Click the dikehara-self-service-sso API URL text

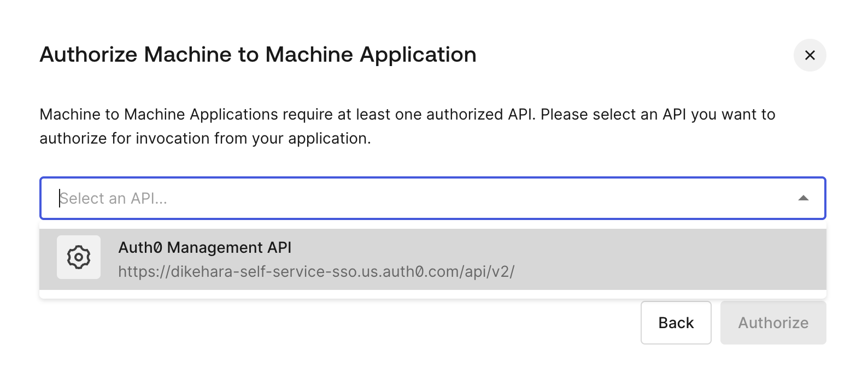[x=316, y=271]
